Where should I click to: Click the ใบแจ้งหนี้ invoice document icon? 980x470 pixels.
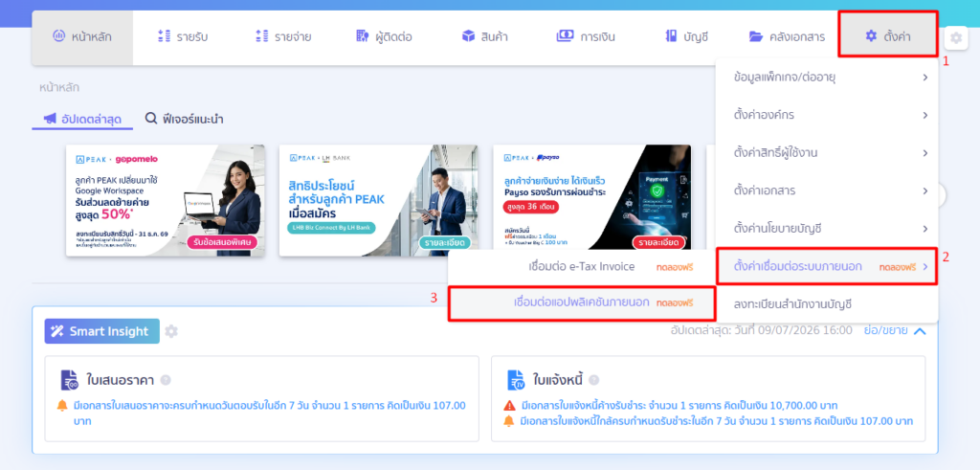516,380
